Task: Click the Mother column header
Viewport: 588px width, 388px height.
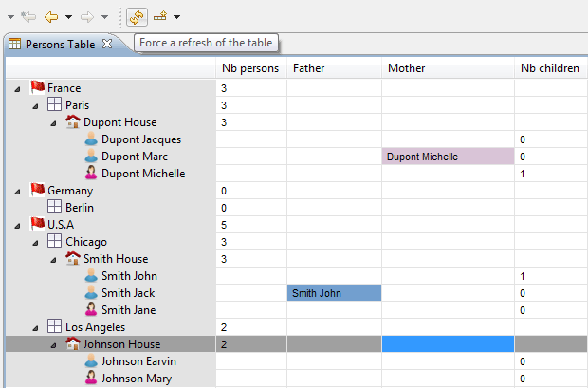Action: point(449,68)
